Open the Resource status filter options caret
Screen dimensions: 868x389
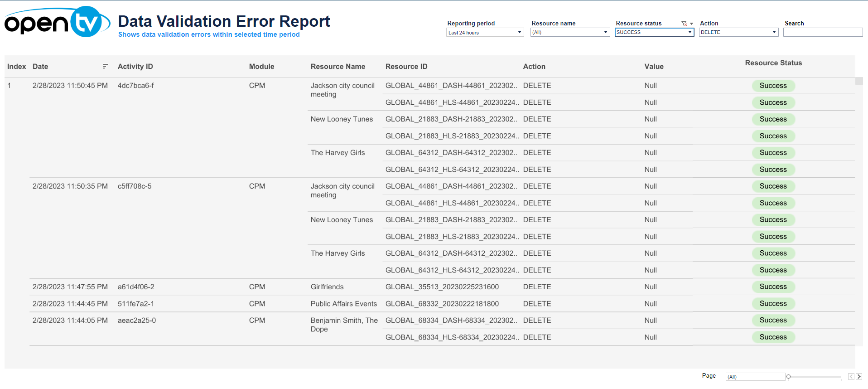coord(692,24)
